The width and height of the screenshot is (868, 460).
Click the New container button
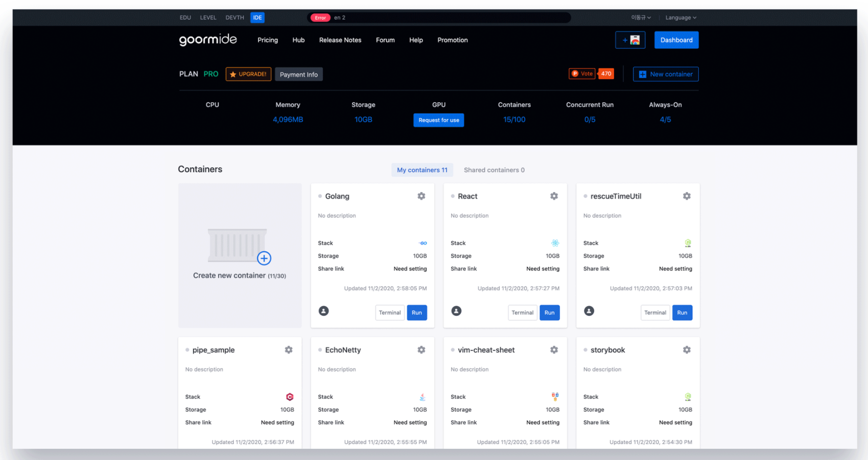tap(666, 74)
